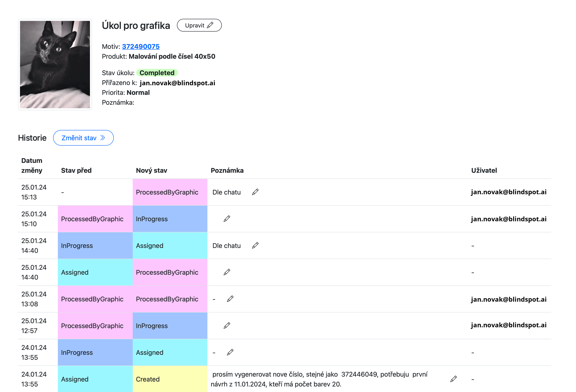The width and height of the screenshot is (576, 392).
Task: Open motiv link 372490075
Action: (x=141, y=47)
